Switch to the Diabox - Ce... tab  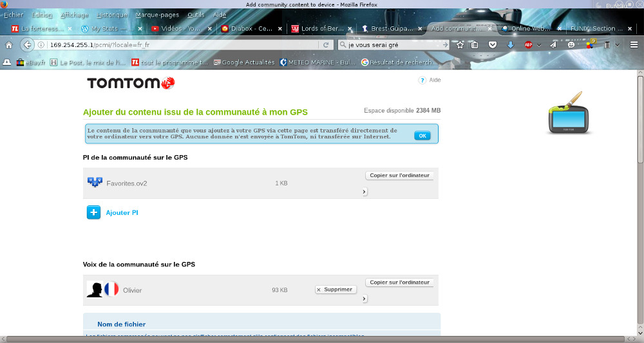tap(251, 29)
